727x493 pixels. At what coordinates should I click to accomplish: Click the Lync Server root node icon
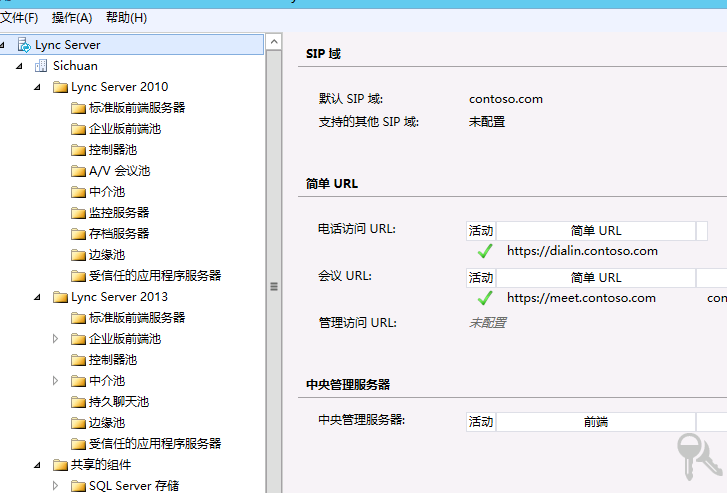coord(24,45)
